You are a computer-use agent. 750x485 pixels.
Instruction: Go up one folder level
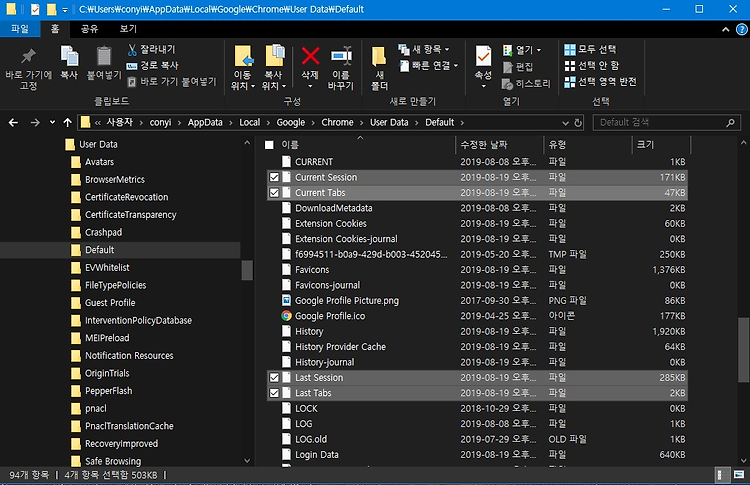click(67, 122)
